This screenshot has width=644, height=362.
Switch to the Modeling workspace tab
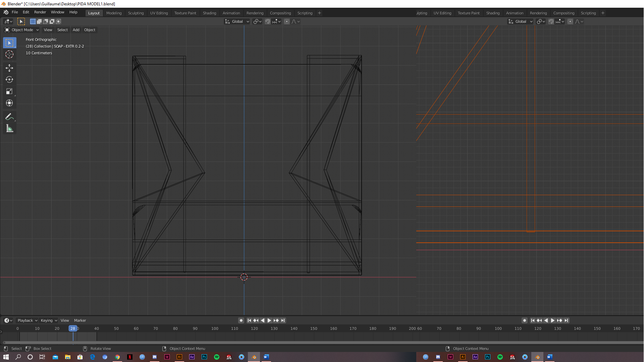click(114, 13)
